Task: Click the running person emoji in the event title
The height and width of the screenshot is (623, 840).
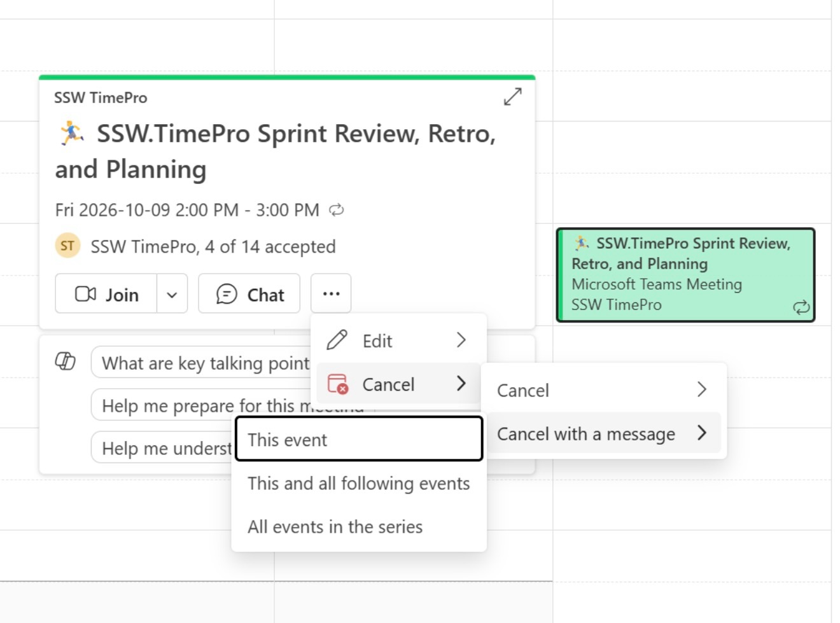Action: pyautogui.click(x=72, y=133)
